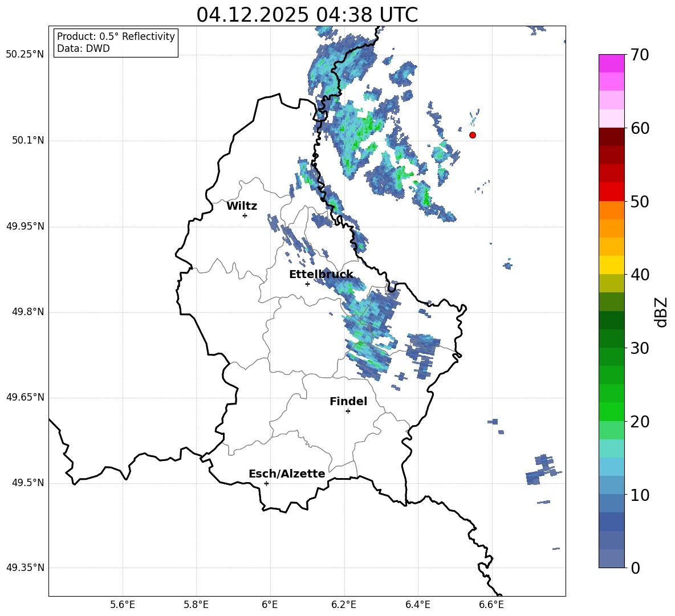This screenshot has height=616, width=675.
Task: Click the 49.35°N latitude label
Action: 25,568
